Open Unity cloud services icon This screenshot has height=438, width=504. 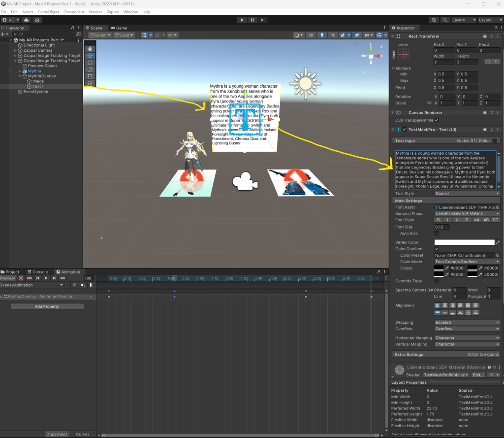26,20
